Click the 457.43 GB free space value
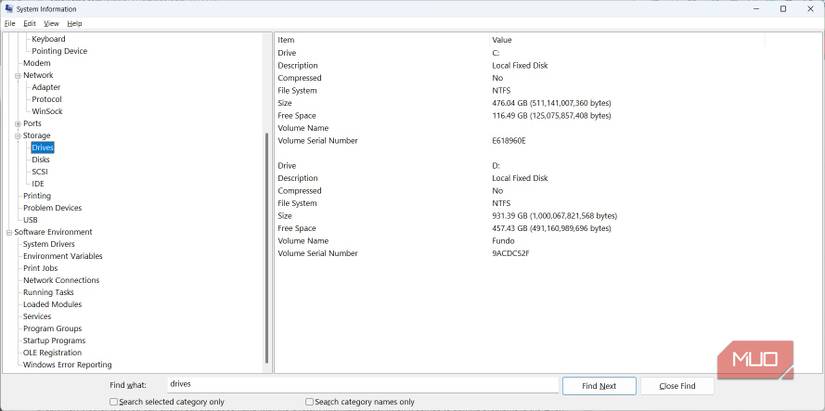825x411 pixels. tap(551, 228)
